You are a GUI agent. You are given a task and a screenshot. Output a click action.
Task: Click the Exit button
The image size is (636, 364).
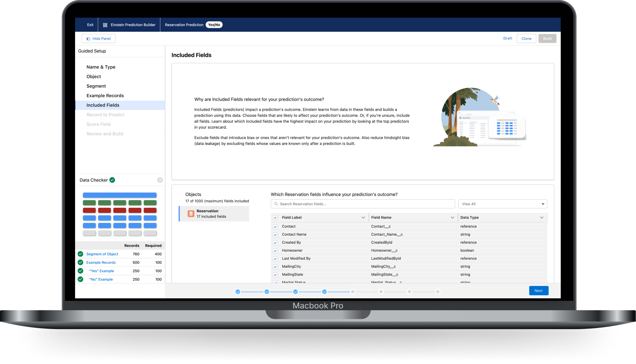[x=90, y=25]
